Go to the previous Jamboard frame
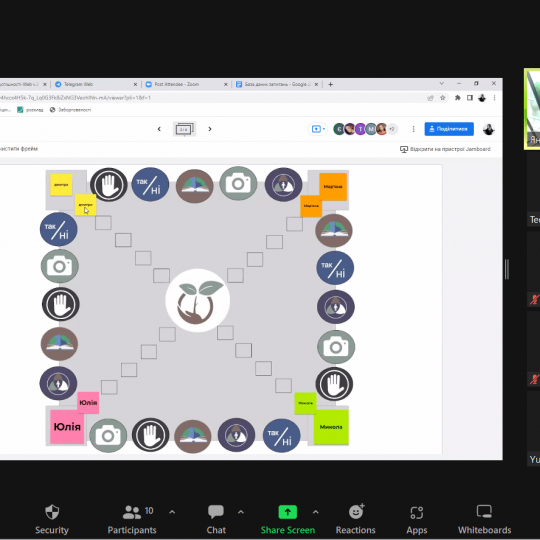The height and width of the screenshot is (540, 540). click(159, 129)
